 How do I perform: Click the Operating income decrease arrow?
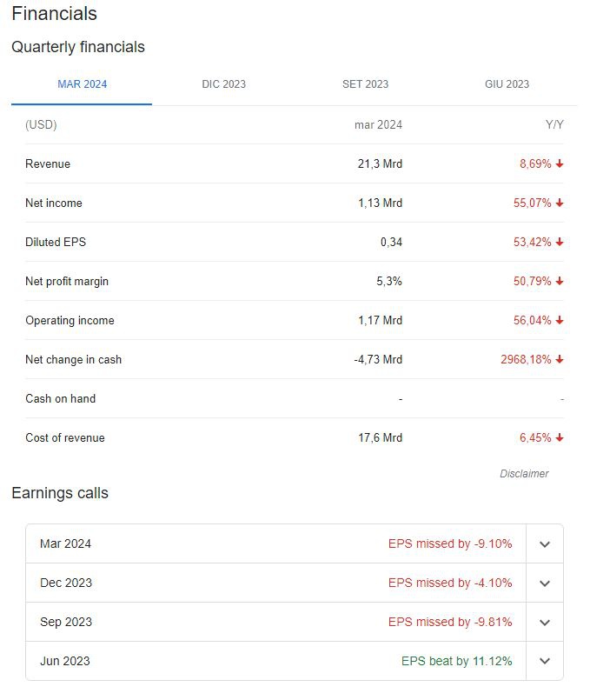point(560,321)
